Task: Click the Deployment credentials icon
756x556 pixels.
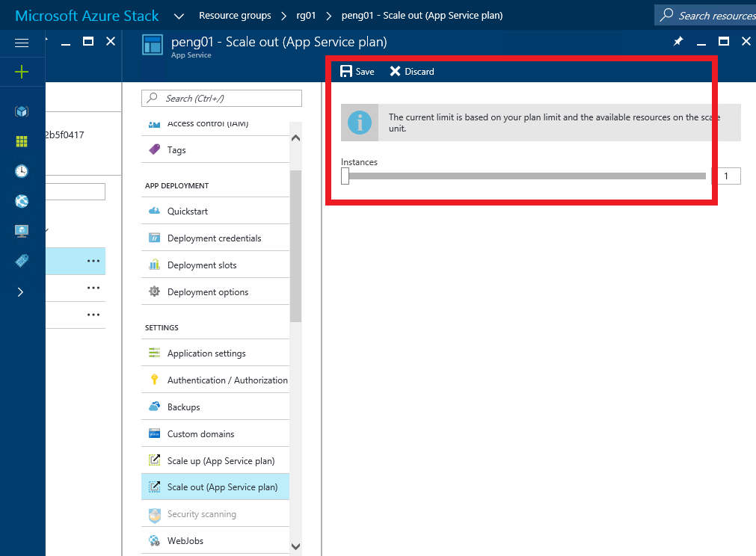Action: (154, 238)
